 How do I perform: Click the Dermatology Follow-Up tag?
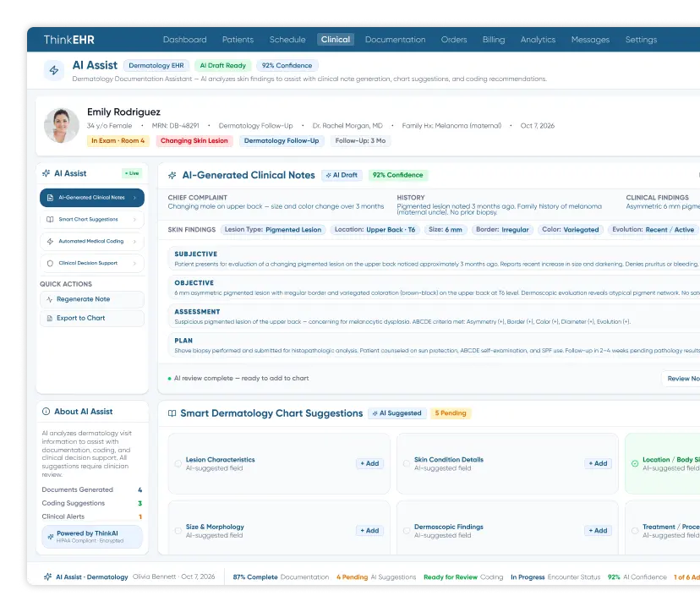pos(282,140)
